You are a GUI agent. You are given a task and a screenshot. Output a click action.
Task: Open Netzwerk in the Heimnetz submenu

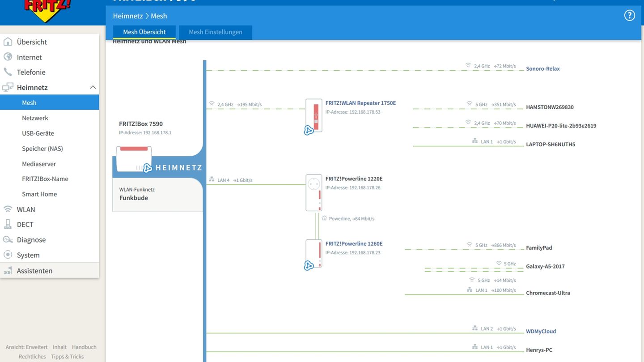[35, 118]
